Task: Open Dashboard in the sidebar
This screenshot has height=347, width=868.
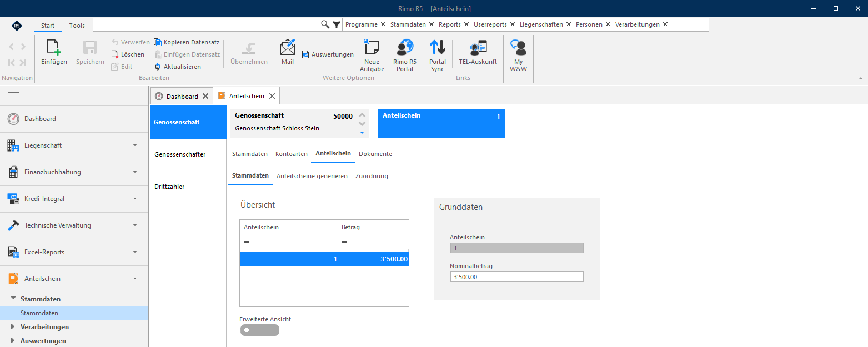Action: point(74,119)
